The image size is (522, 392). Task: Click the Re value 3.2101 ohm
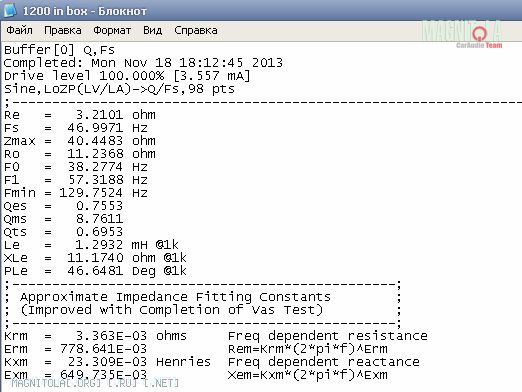click(x=115, y=115)
